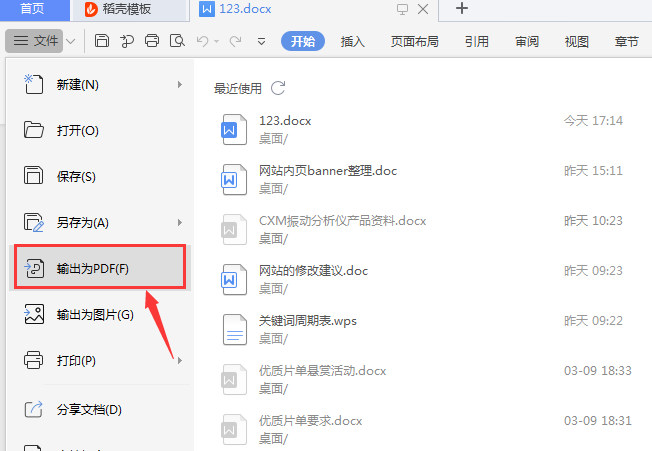Click the WPS file icon of 关键词周期表.wps
This screenshot has height=451, width=652.
click(x=235, y=330)
